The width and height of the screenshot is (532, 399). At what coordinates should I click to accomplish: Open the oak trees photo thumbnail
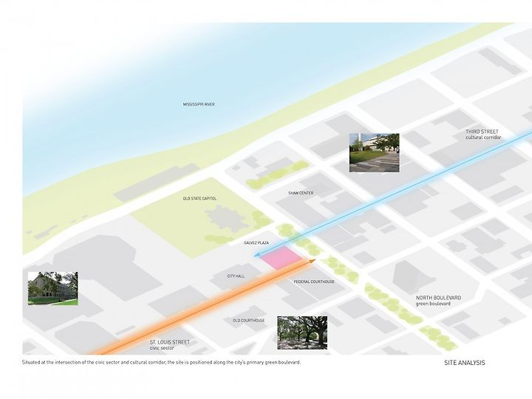coord(302,332)
